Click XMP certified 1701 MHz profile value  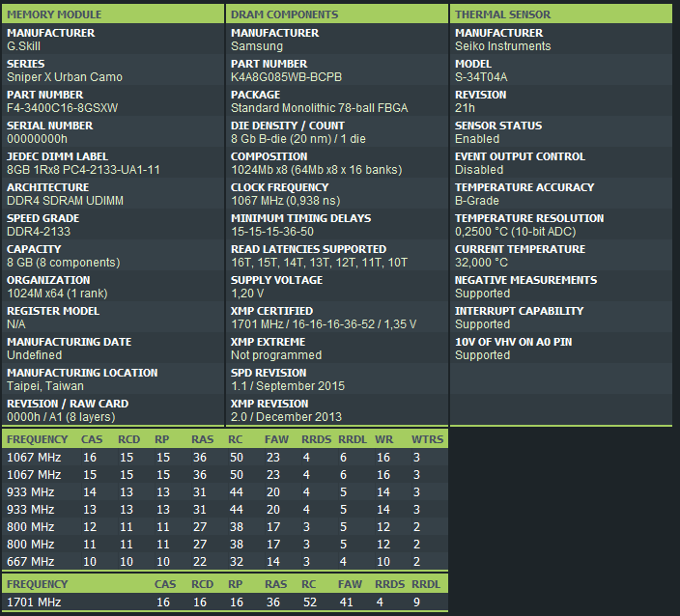324,323
